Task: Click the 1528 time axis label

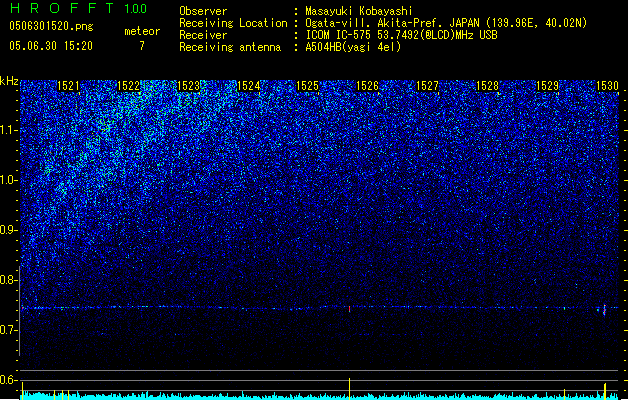Action: pyautogui.click(x=487, y=86)
